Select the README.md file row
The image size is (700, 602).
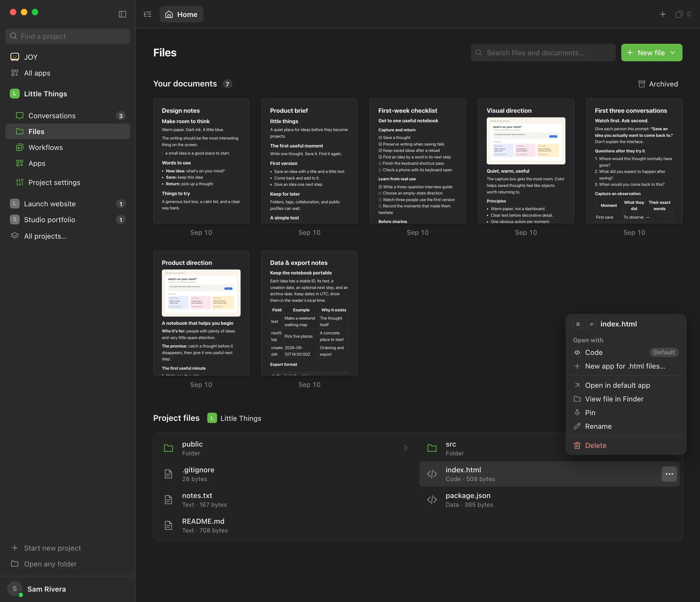(286, 525)
